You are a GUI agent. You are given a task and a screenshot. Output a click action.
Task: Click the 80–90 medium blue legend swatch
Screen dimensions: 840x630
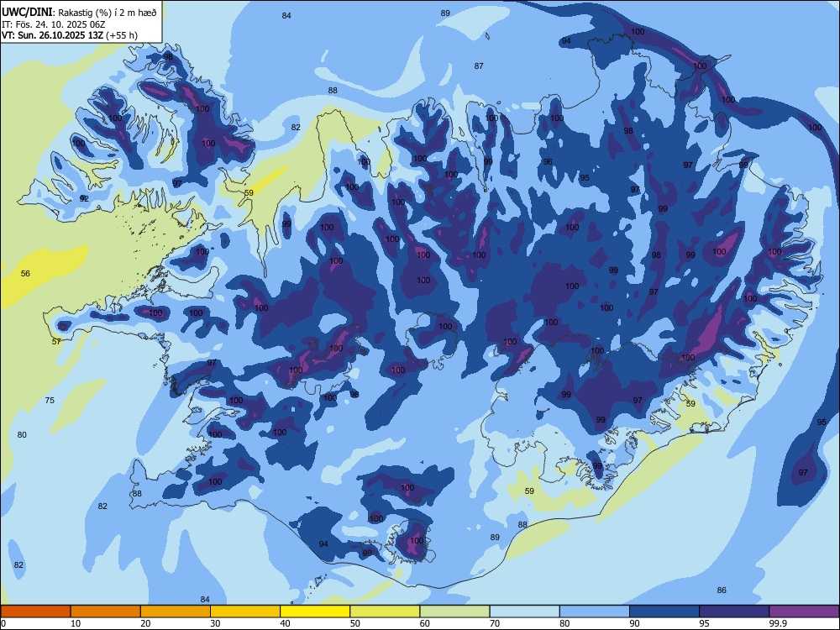[595, 612]
